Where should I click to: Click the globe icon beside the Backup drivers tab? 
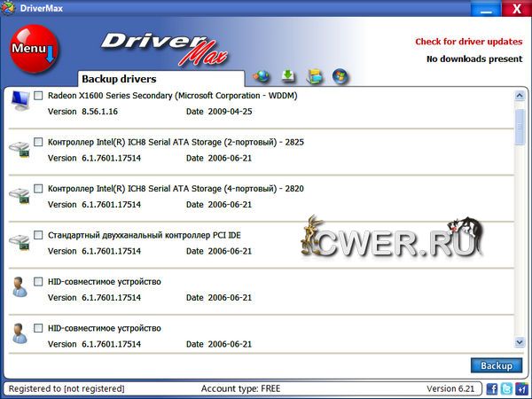pos(262,76)
